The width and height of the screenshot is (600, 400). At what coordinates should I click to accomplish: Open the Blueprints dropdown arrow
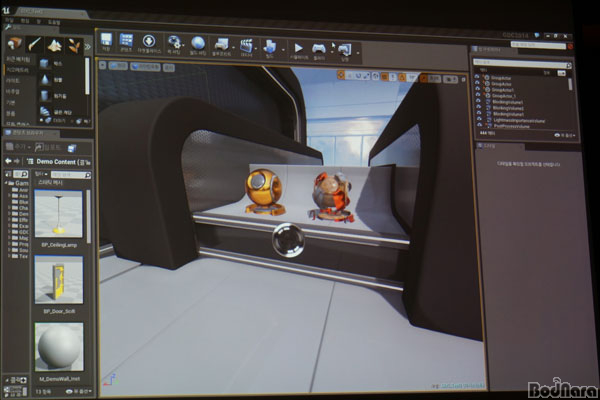(234, 49)
